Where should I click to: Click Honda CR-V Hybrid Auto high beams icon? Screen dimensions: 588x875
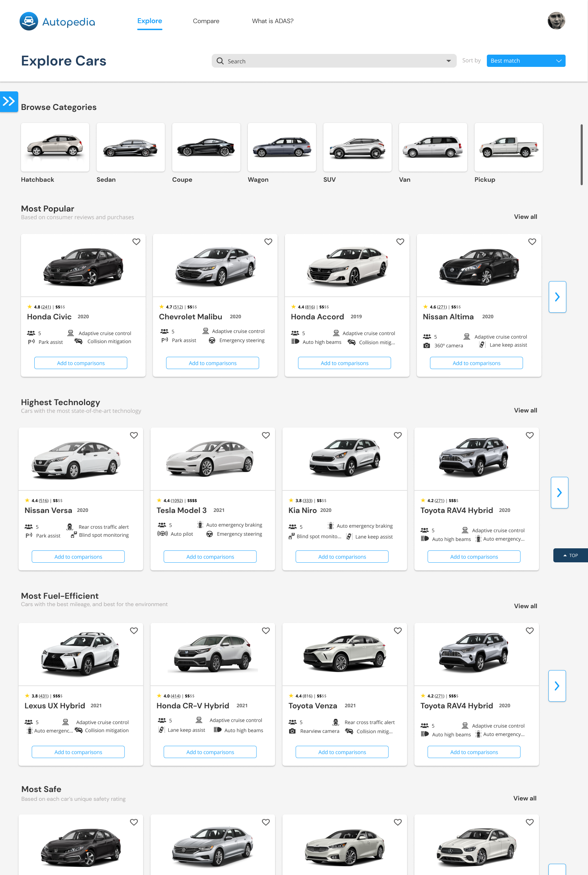[217, 730]
